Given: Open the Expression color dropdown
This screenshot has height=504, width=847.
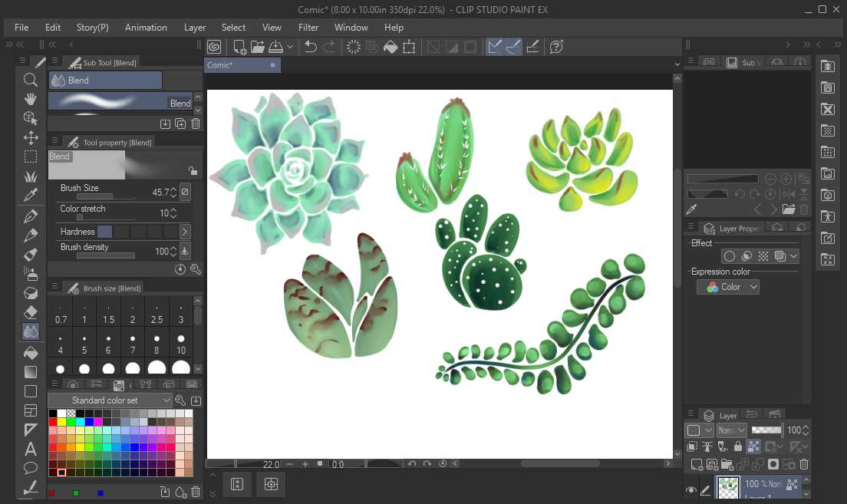Looking at the screenshot, I should pos(728,287).
